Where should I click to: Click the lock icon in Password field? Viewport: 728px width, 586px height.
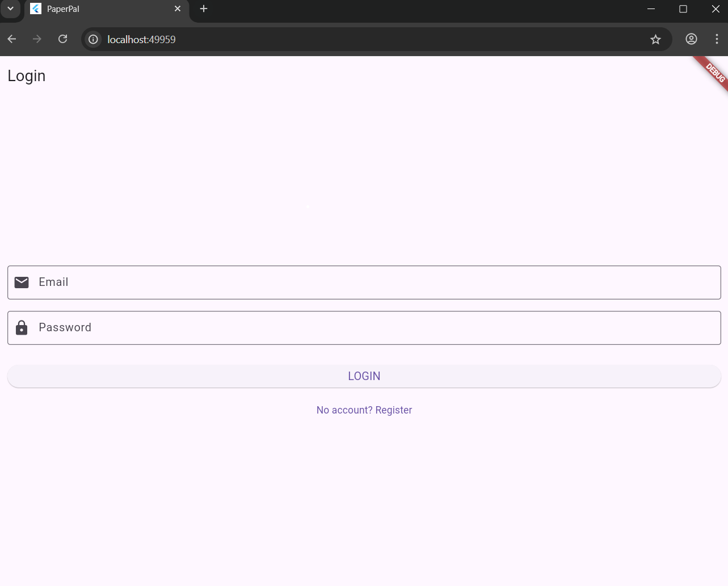22,328
